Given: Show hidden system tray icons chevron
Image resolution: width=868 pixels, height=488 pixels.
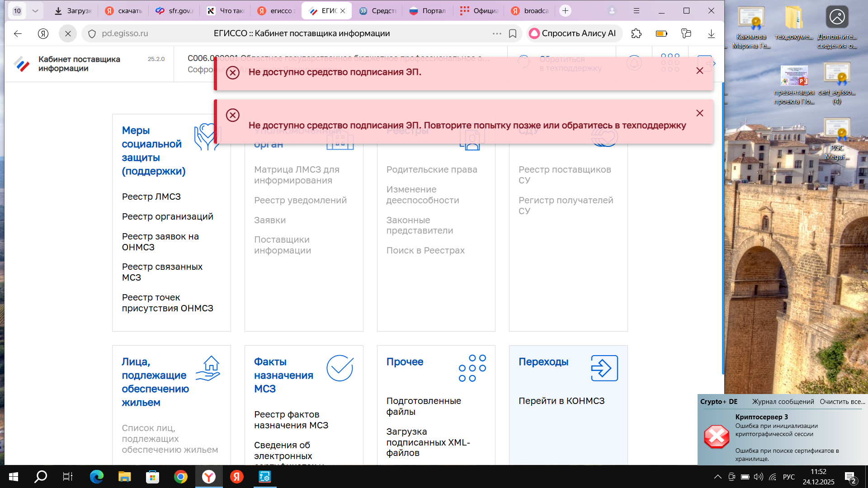Looking at the screenshot, I should click(x=717, y=477).
